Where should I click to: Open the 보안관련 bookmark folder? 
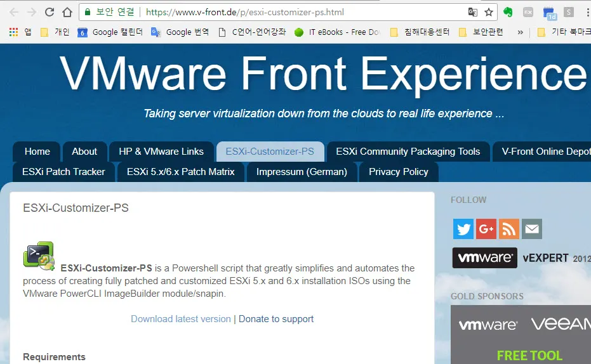(481, 32)
